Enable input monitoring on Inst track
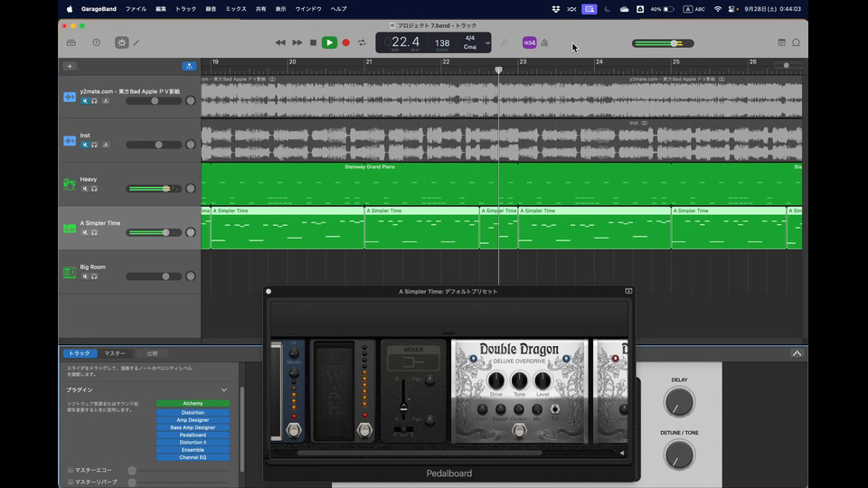The height and width of the screenshot is (488, 868). tap(106, 145)
